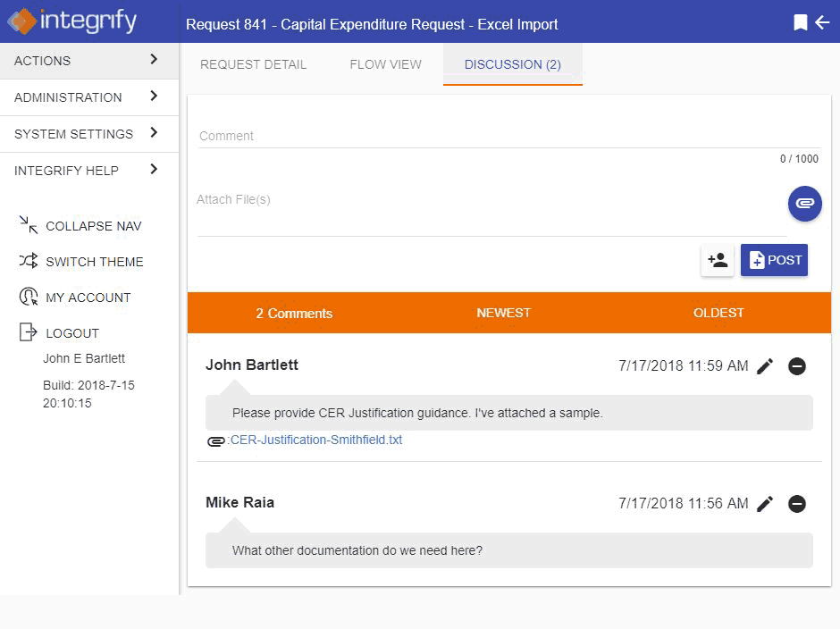This screenshot has height=629, width=840.
Task: Click the POST button
Action: [774, 260]
